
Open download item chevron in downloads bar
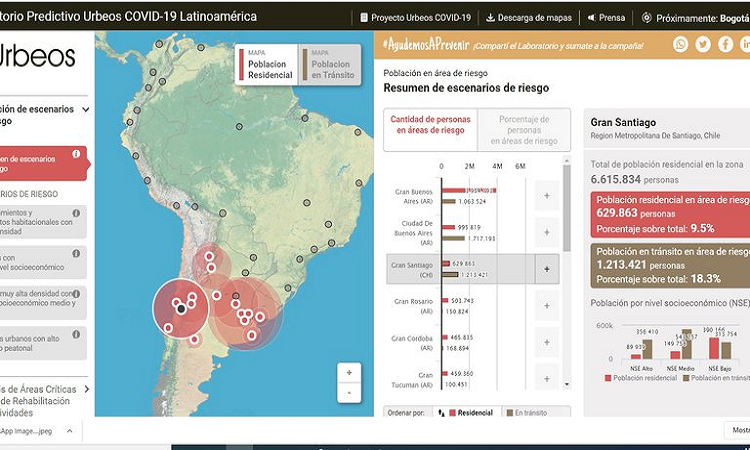70,431
